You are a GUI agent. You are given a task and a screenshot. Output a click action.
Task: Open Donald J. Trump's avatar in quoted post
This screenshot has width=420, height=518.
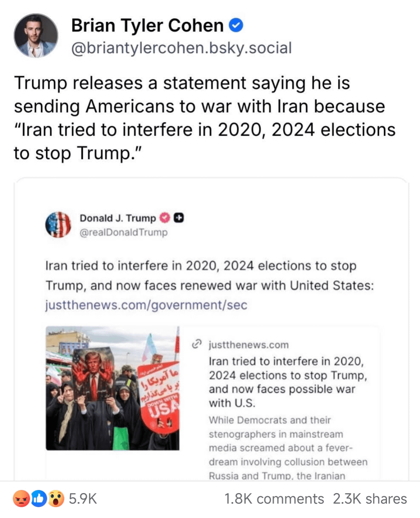pos(58,224)
